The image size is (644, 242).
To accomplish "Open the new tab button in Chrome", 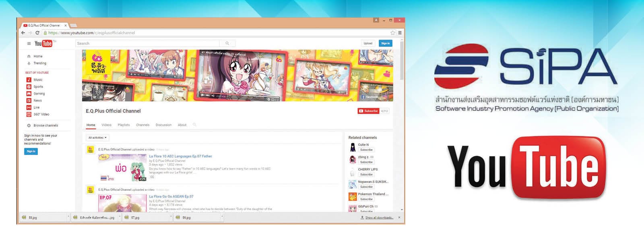I will coord(74,25).
